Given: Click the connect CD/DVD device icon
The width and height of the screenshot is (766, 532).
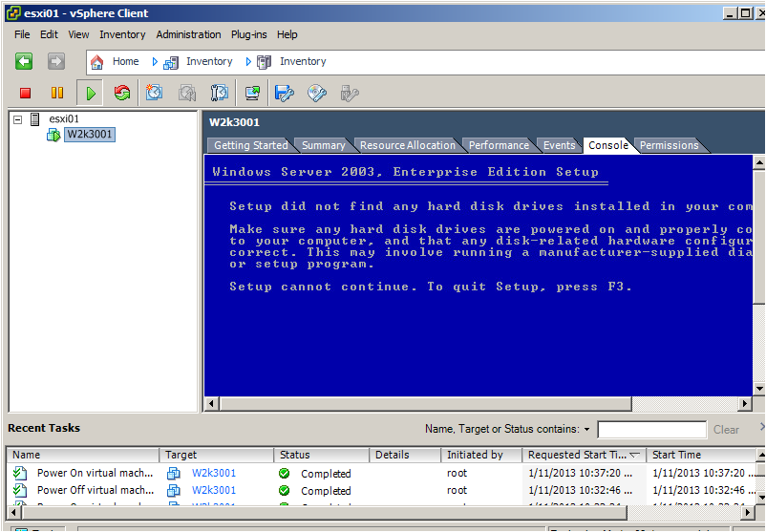Looking at the screenshot, I should pyautogui.click(x=316, y=93).
